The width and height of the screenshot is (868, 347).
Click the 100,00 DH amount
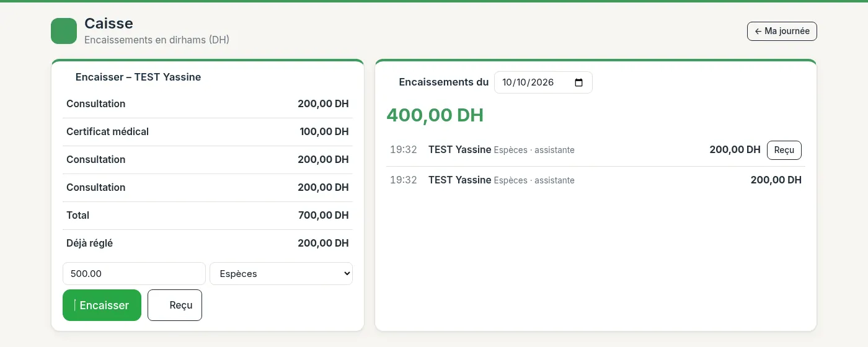click(324, 131)
